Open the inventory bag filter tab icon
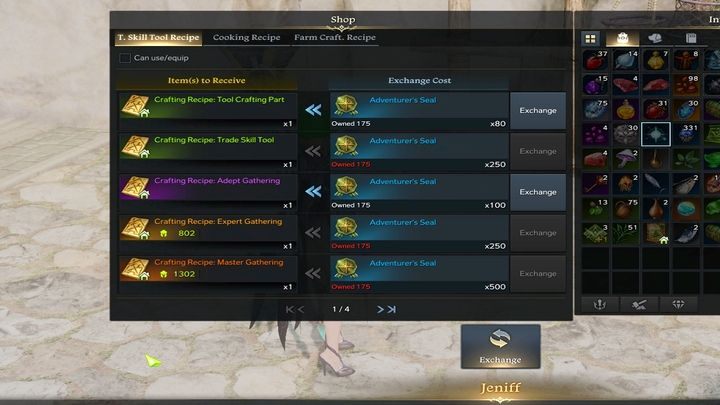The image size is (720, 405). [x=623, y=39]
